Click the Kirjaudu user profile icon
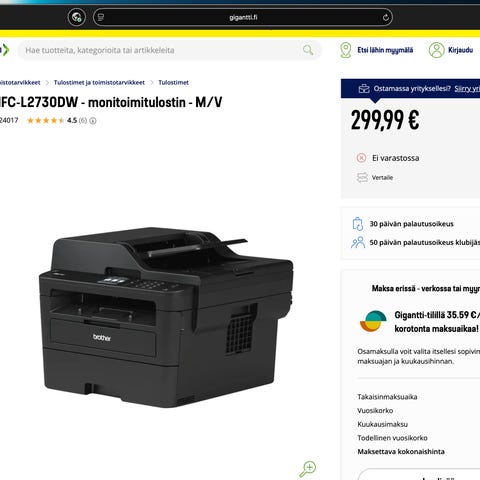Screen dimensions: 480x480 click(436, 50)
